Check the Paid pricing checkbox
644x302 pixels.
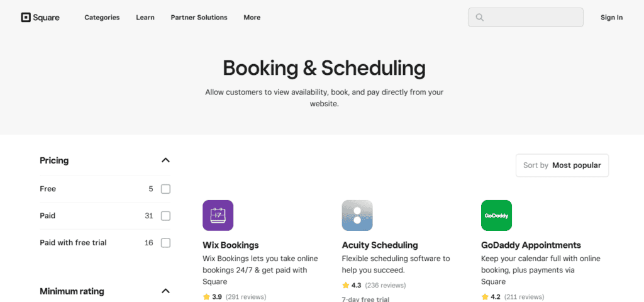point(165,216)
